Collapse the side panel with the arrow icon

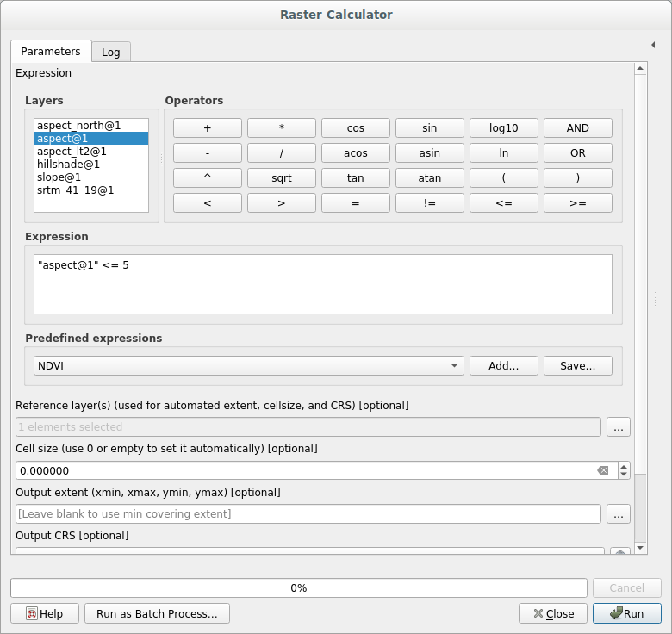click(653, 45)
